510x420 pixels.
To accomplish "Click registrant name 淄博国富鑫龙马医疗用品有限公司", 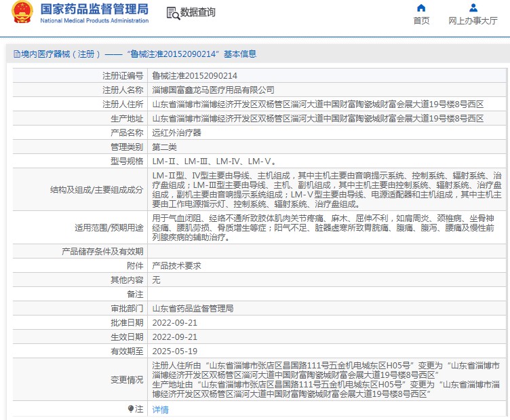I will click(x=214, y=90).
